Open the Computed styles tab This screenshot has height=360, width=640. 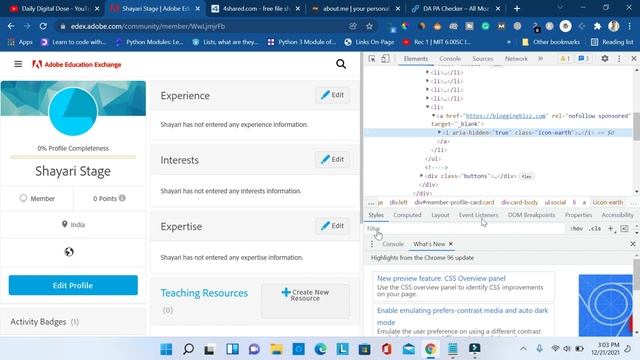pyautogui.click(x=407, y=215)
